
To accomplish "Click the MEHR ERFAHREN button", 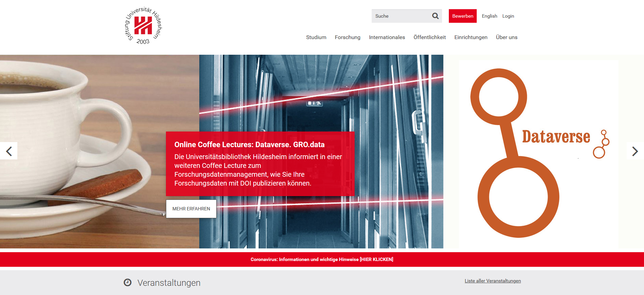I will [191, 209].
